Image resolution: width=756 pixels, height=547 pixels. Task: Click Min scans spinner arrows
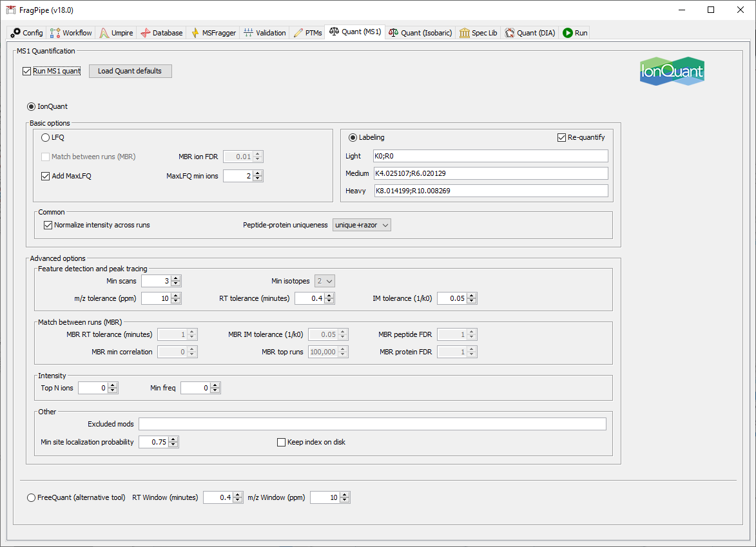coord(176,281)
